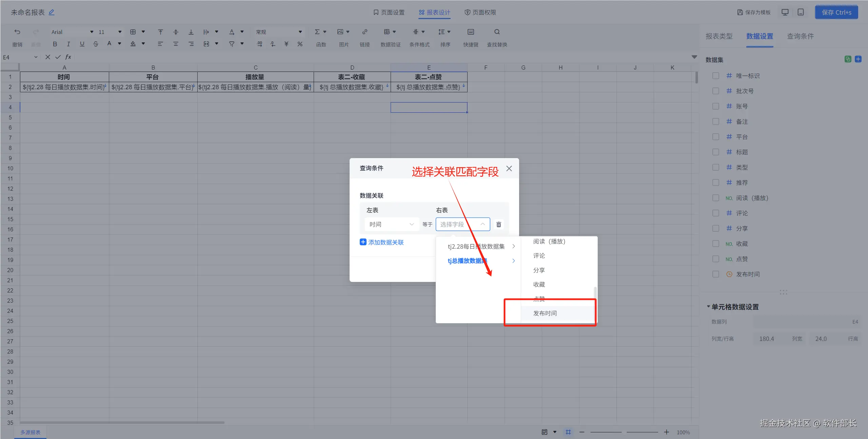The image size is (868, 439).
Task: Select 发布时间 from the field list
Action: point(545,313)
